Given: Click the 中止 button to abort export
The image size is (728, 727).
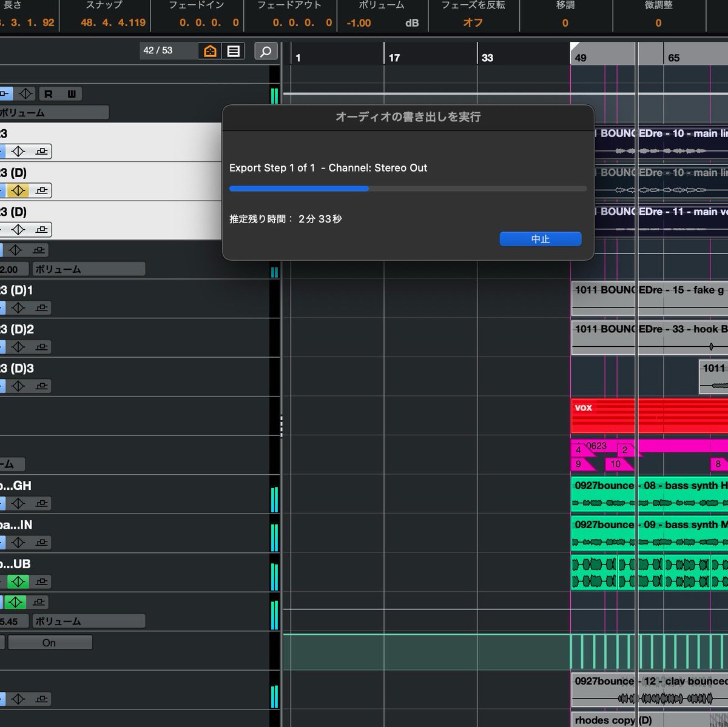Looking at the screenshot, I should point(541,239).
